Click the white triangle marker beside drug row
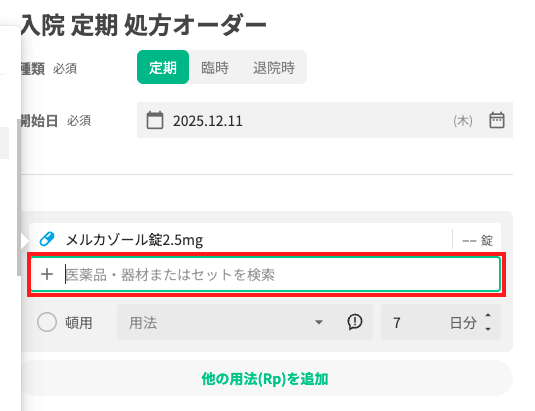 (25, 241)
